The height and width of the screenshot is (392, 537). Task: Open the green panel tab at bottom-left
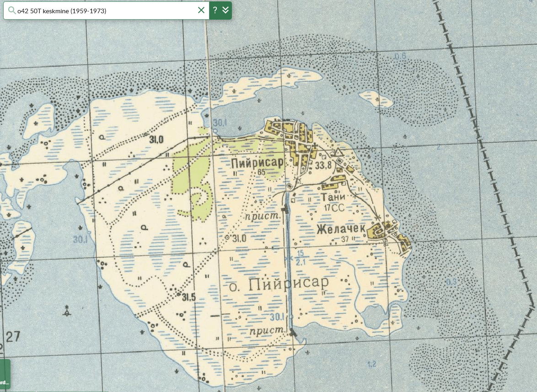5,374
